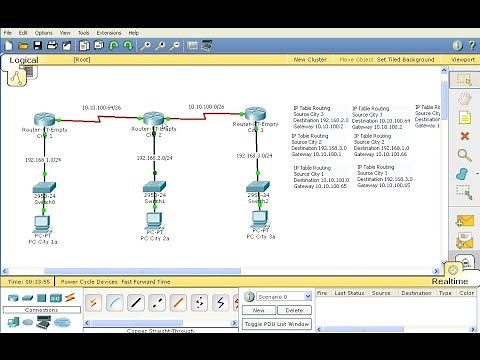Open the Drawing Palette toolbar icon
The height and width of the screenshot is (360, 480).
pos(192,45)
